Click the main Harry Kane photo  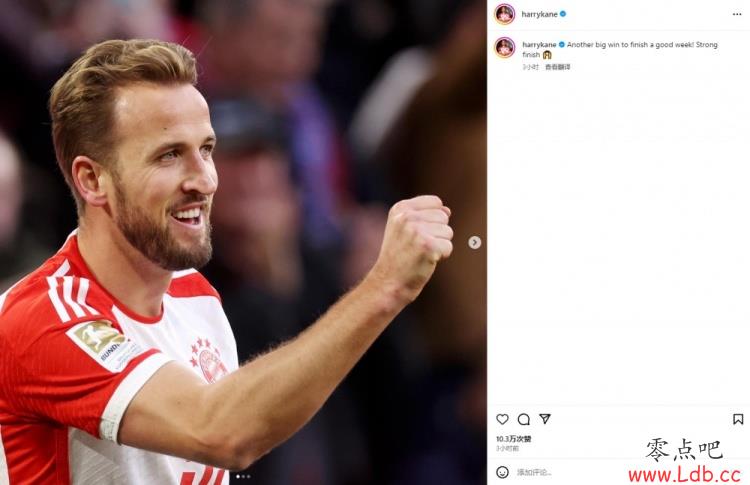pyautogui.click(x=243, y=242)
